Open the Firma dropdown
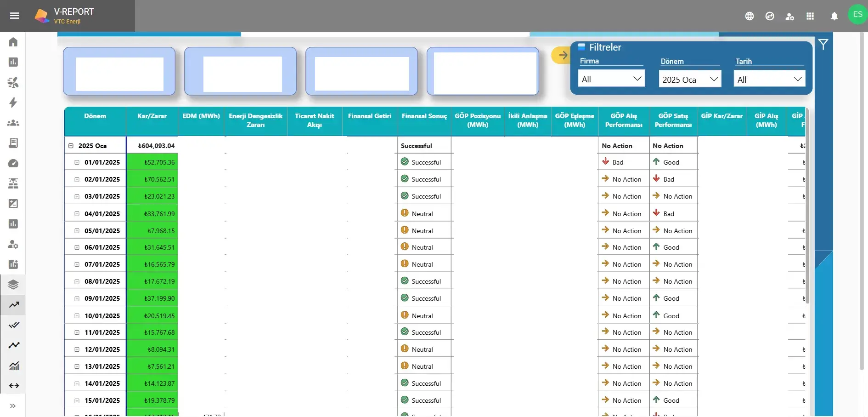Viewport: 868px width, 417px height. pyautogui.click(x=611, y=79)
